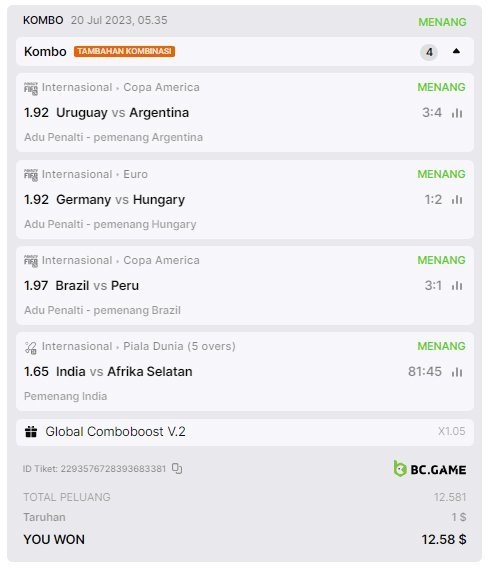491x570 pixels.
Task: Open the Brazil vs Peru match
Action: tap(97, 286)
